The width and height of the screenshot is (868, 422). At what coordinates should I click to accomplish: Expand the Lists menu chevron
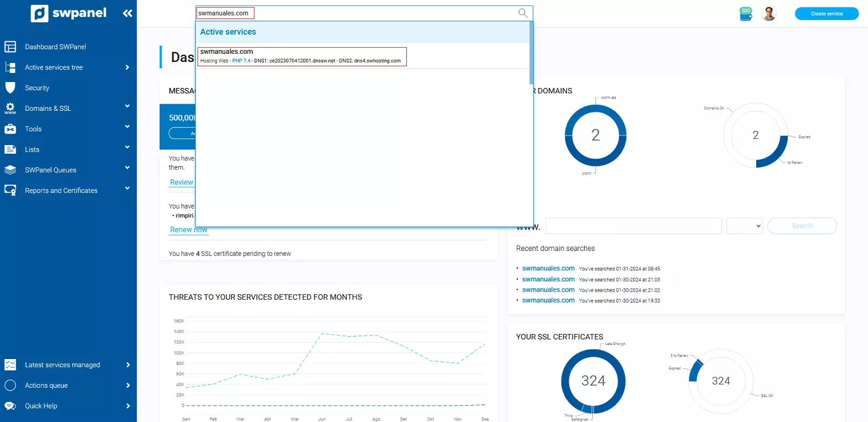click(127, 148)
